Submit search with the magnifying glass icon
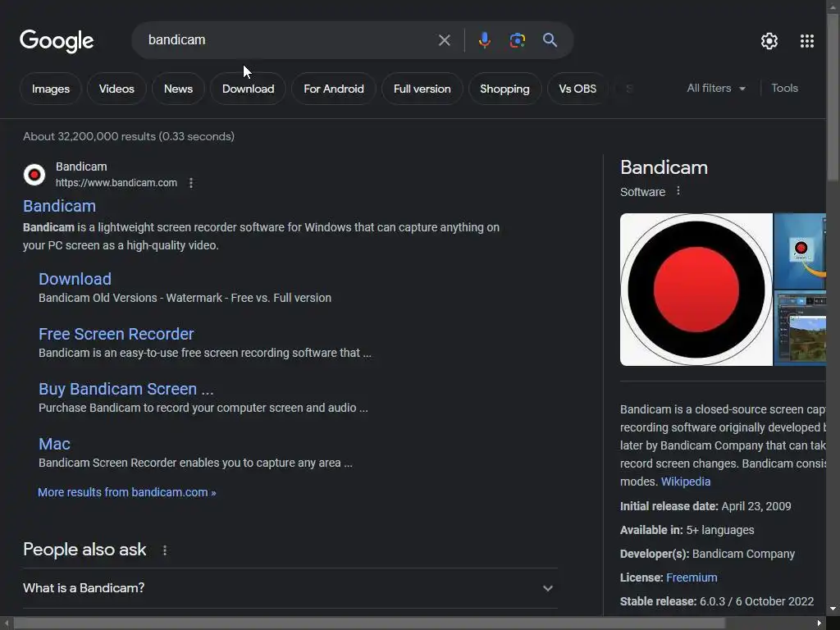This screenshot has width=840, height=630. coord(550,39)
